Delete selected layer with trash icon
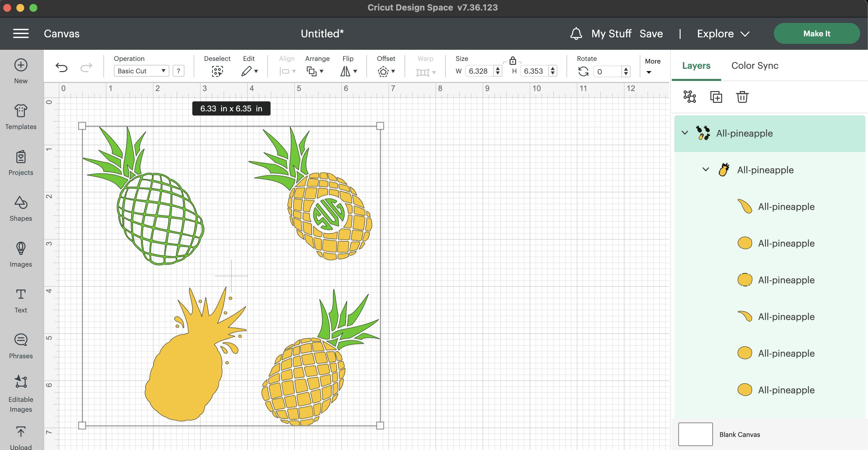Image resolution: width=868 pixels, height=450 pixels. (742, 97)
